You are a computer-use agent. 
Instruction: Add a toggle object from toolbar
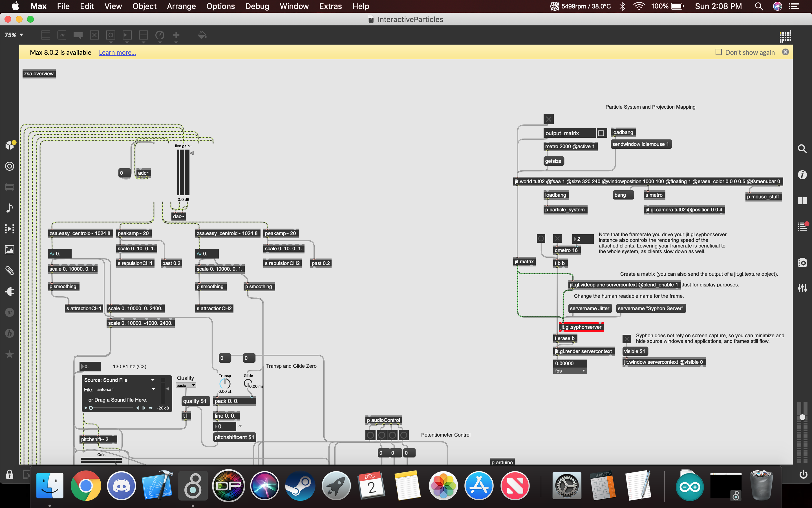tap(95, 35)
